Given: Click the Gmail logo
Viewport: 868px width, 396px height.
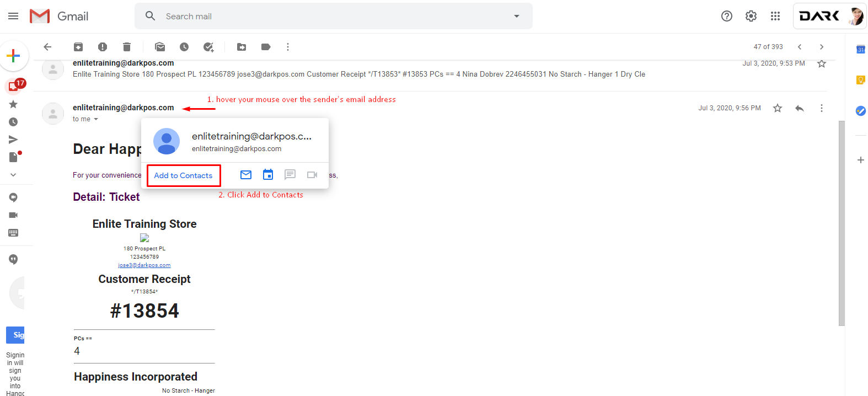Looking at the screenshot, I should [x=59, y=16].
